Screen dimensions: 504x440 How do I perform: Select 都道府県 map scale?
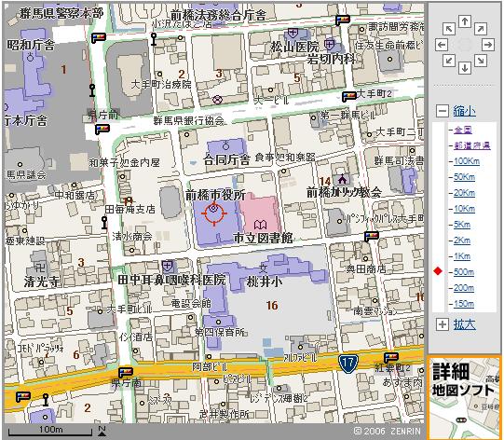[x=472, y=145]
